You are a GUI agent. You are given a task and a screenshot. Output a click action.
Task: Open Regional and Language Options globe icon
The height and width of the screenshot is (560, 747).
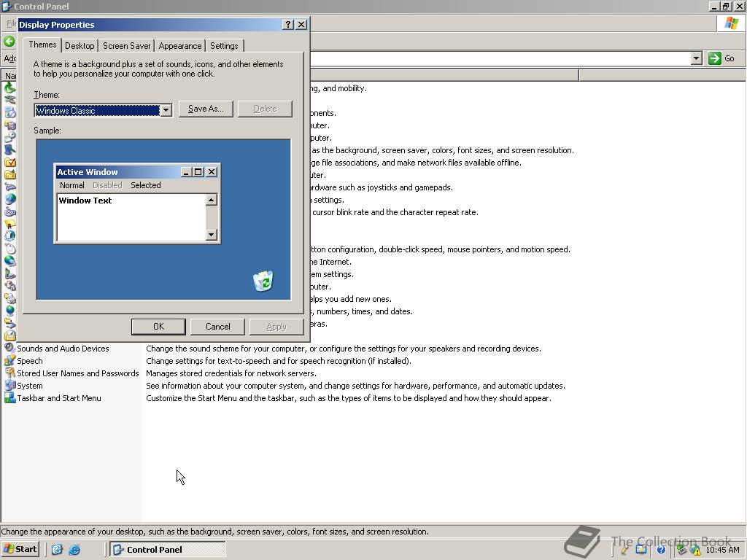[9, 311]
